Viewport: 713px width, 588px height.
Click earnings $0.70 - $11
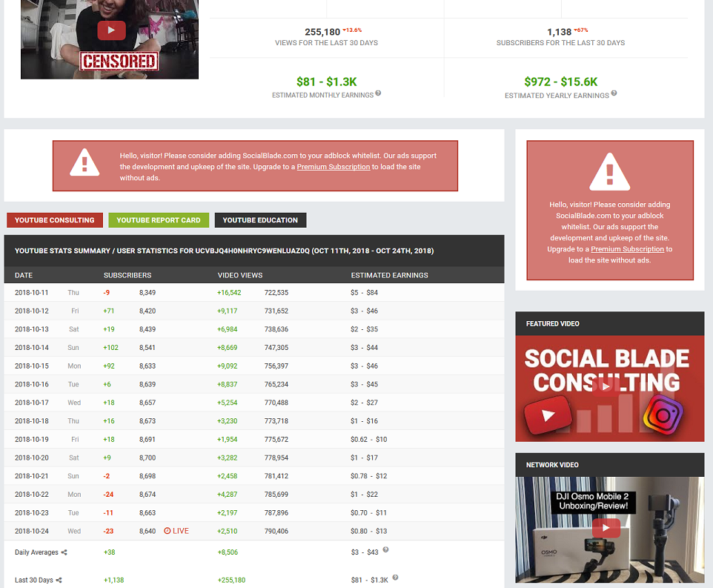pyautogui.click(x=369, y=513)
